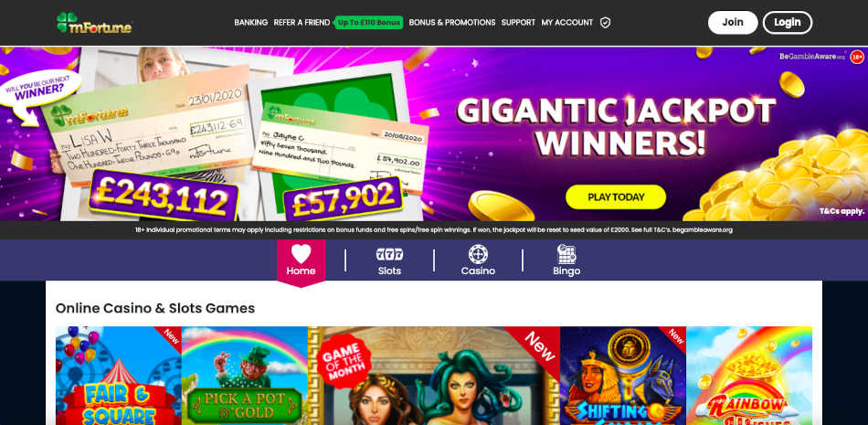Open the Home heart icon tab
This screenshot has width=868, height=425.
point(301,253)
